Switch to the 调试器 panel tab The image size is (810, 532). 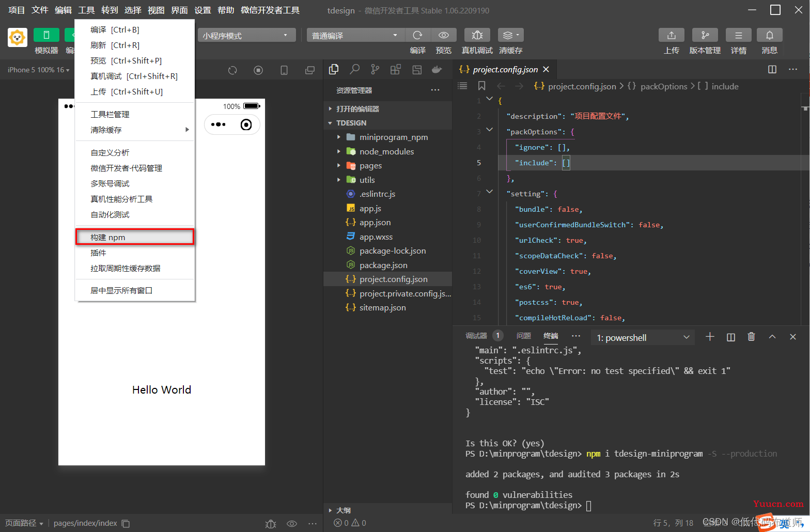point(476,336)
